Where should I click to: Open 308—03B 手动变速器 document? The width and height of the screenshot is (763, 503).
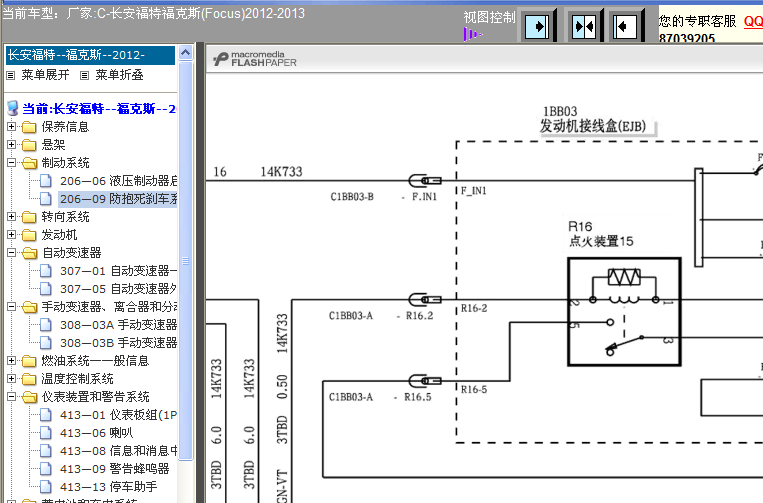point(118,343)
